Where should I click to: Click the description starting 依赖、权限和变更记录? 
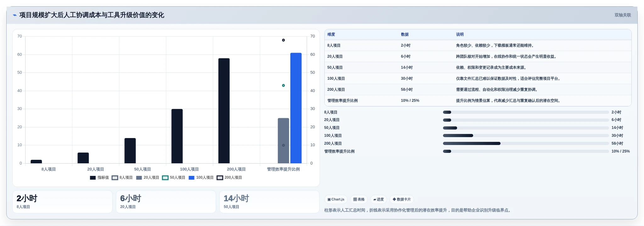492,68
